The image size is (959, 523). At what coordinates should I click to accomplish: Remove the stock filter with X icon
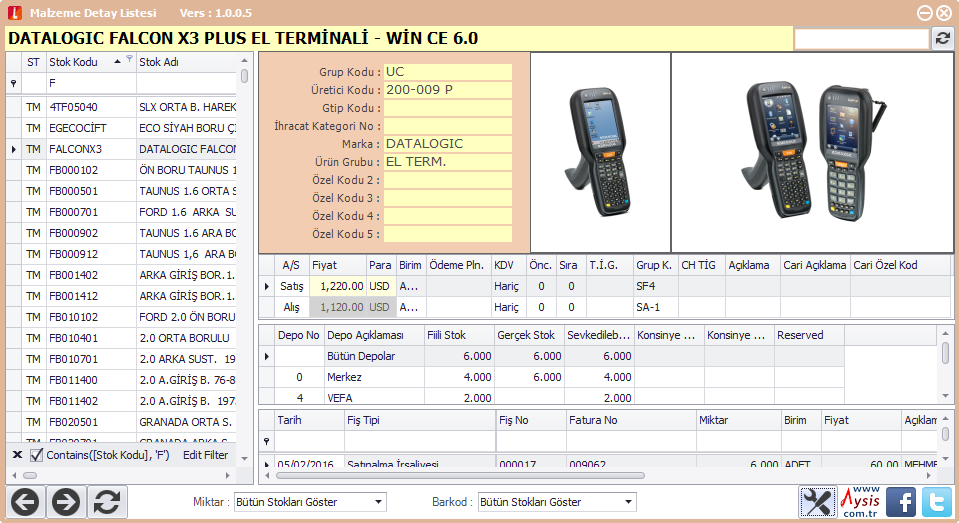point(17,454)
